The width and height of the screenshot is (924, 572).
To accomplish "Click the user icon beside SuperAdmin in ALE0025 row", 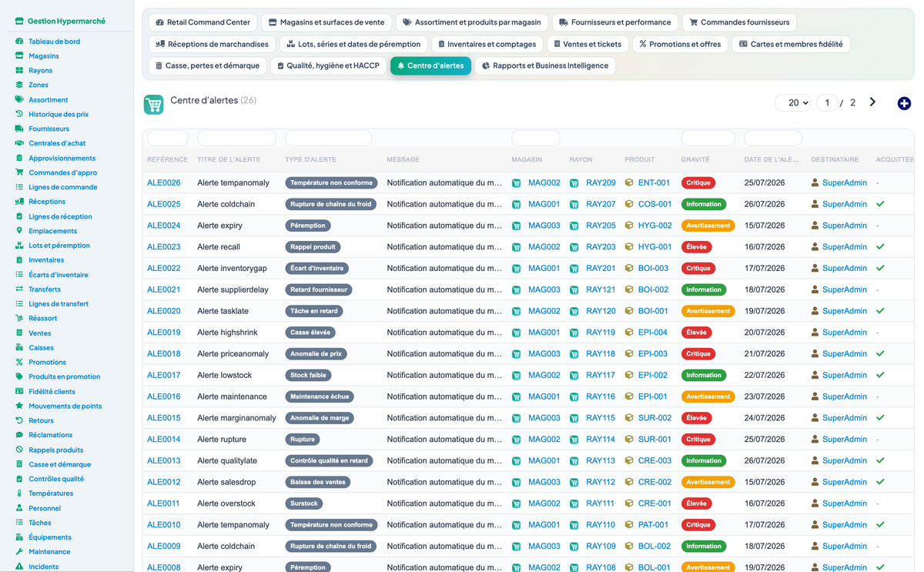I will 815,204.
